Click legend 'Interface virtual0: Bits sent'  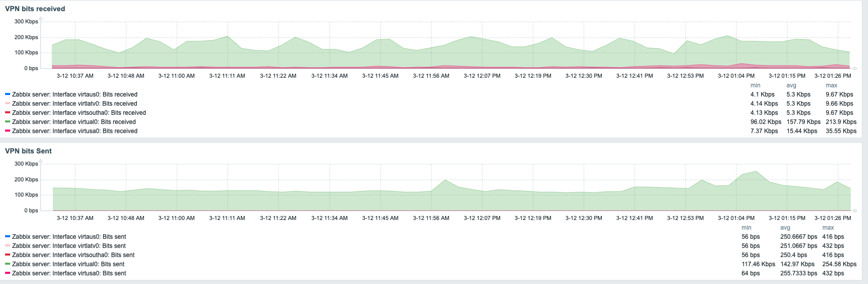coord(69,264)
